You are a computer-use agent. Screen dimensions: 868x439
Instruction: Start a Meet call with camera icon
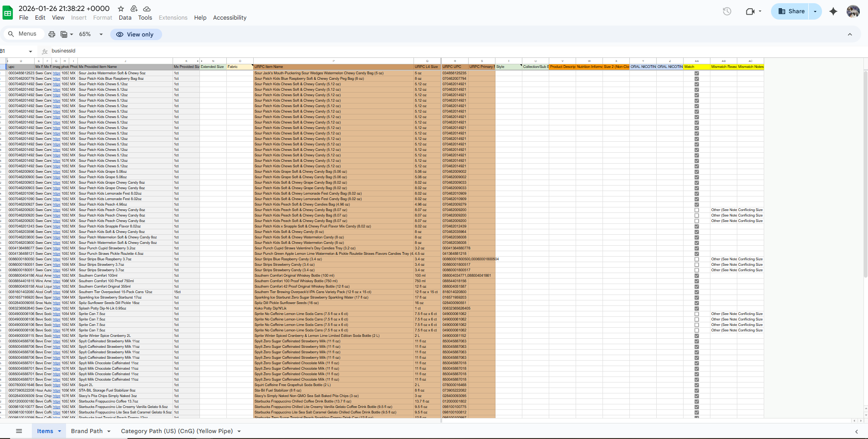coord(750,11)
